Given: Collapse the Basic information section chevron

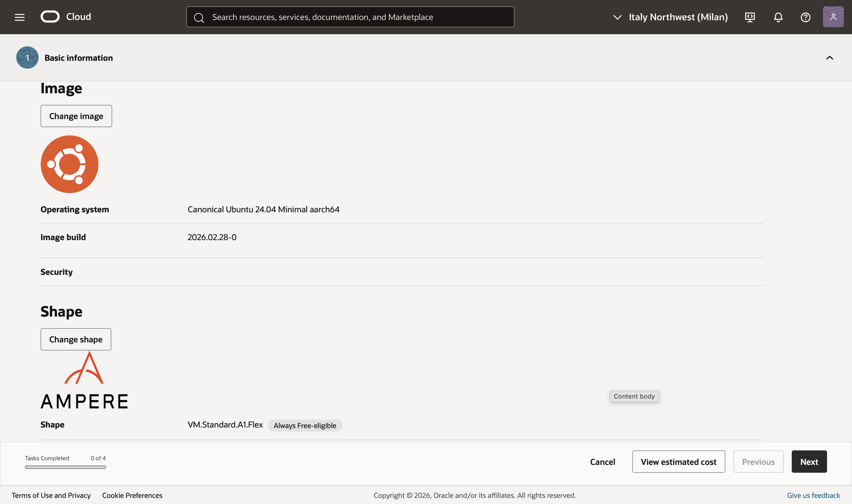Looking at the screenshot, I should [x=829, y=58].
